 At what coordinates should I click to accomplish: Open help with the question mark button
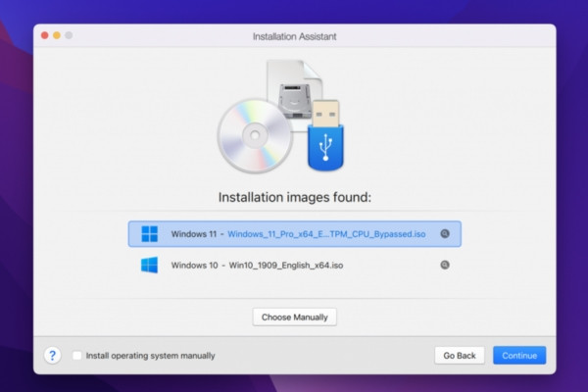(53, 355)
